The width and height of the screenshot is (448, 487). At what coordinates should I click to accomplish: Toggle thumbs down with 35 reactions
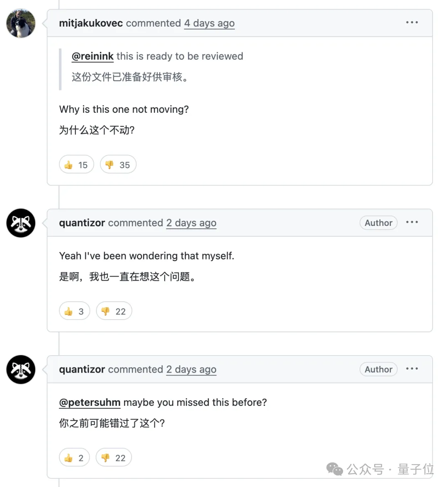(118, 165)
